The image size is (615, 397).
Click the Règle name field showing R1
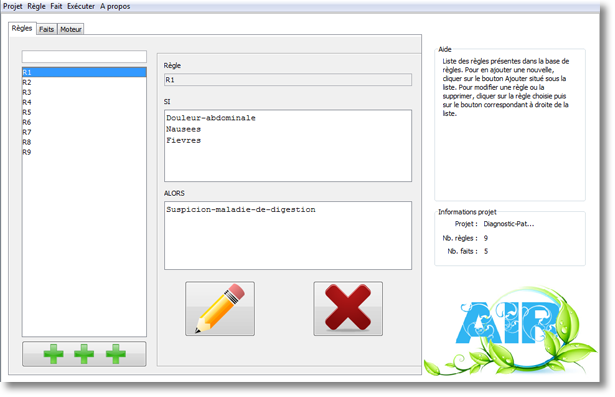288,80
